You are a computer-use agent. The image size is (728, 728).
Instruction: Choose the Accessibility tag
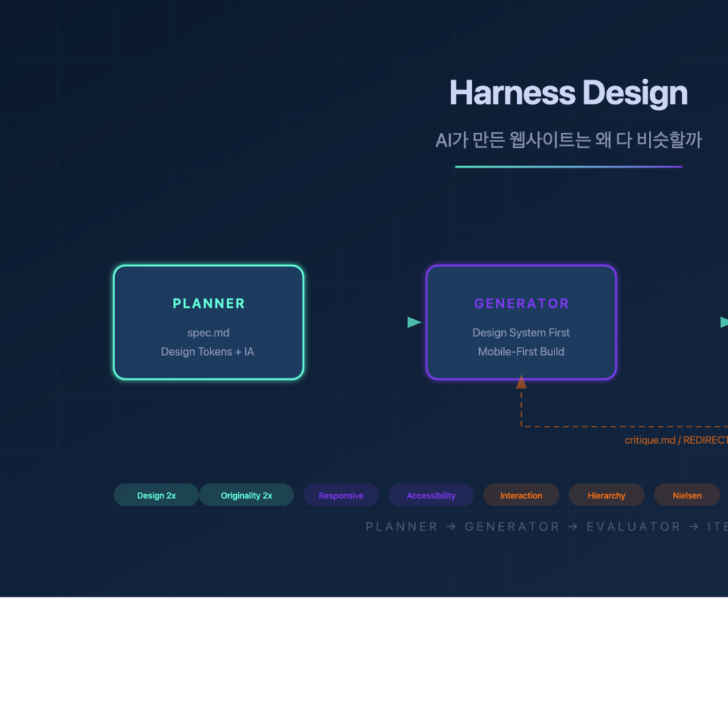pos(431,496)
